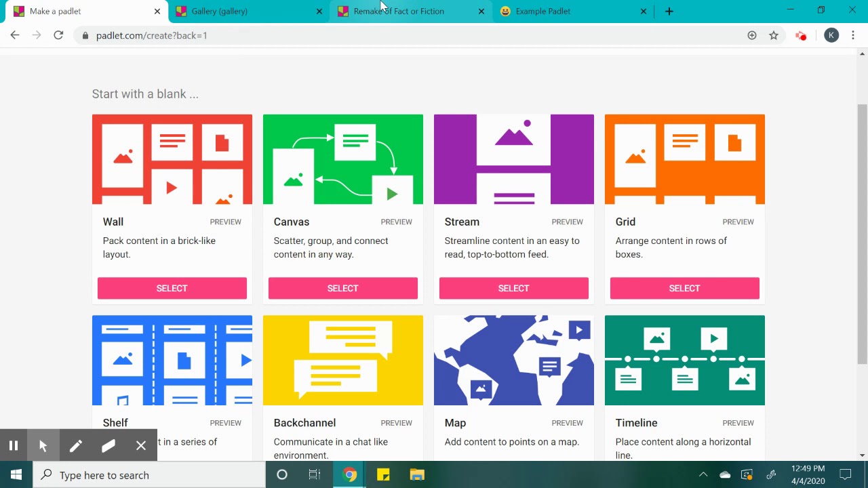Pause the screen recording
This screenshot has height=488, width=868.
pos(13,445)
